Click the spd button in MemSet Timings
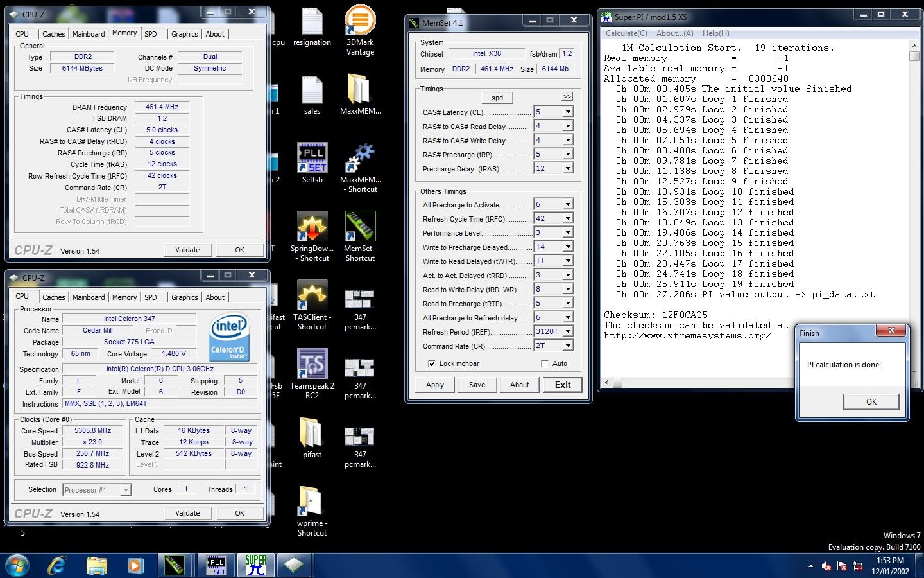Screen dimensions: 924x578 pyautogui.click(x=497, y=98)
